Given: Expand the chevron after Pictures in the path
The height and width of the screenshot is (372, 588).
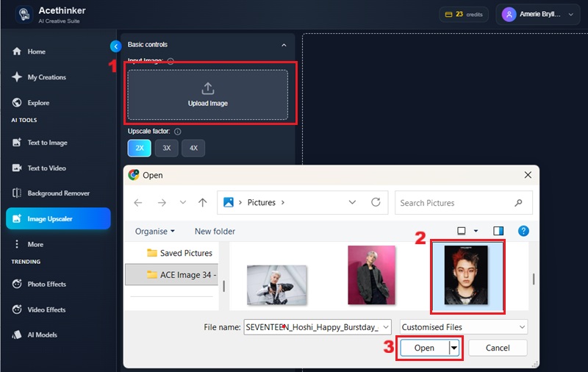Looking at the screenshot, I should click(x=283, y=202).
